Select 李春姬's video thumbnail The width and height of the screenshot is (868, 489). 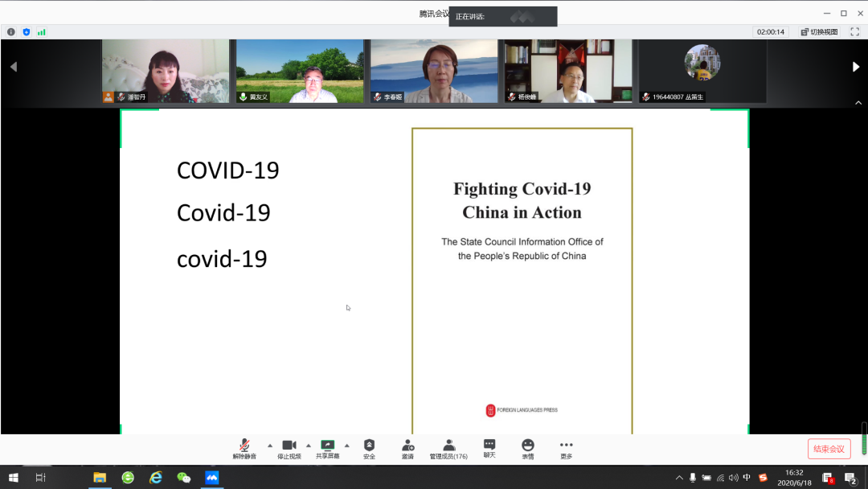(x=434, y=71)
